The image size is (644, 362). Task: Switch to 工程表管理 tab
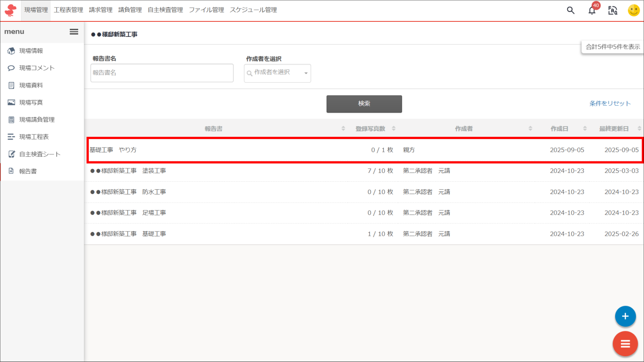tap(68, 10)
